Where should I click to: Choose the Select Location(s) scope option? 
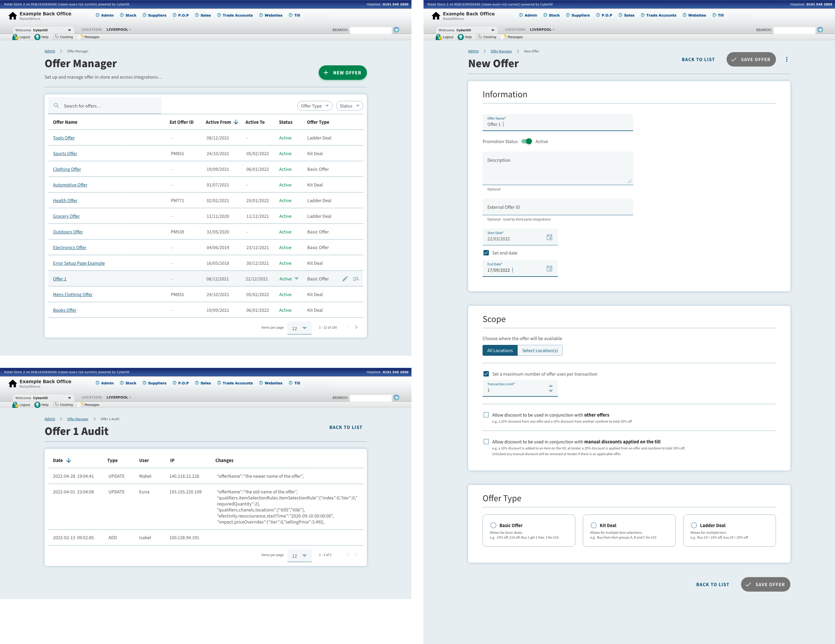540,350
